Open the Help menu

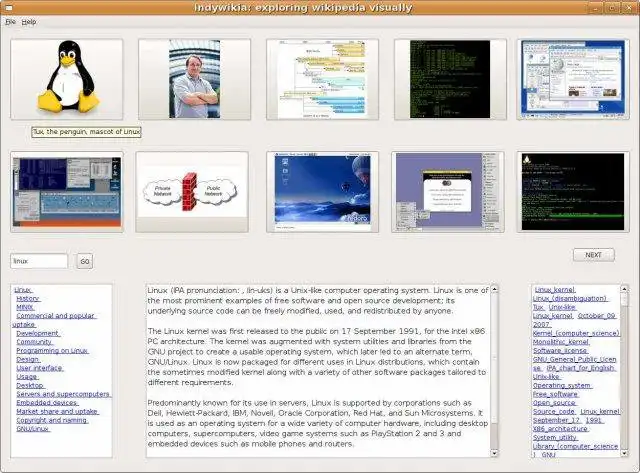pos(29,22)
